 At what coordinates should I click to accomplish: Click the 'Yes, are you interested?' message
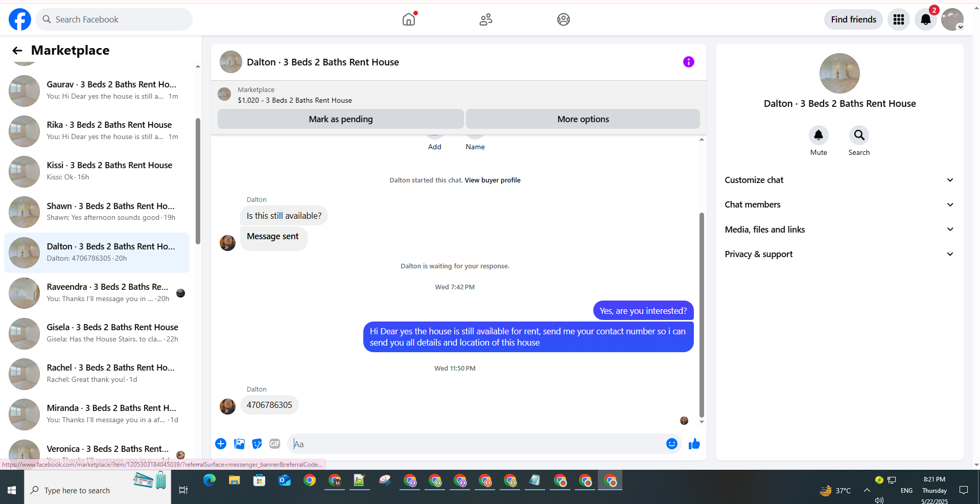pyautogui.click(x=643, y=311)
